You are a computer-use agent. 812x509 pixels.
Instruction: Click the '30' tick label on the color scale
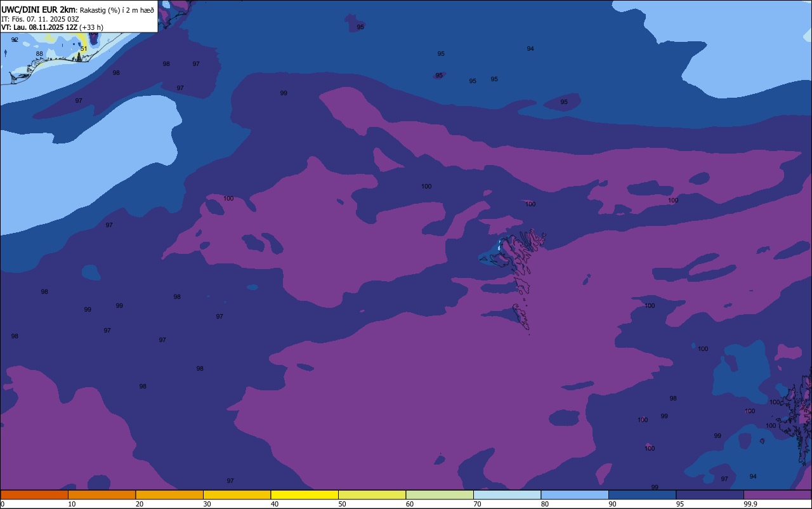(207, 504)
